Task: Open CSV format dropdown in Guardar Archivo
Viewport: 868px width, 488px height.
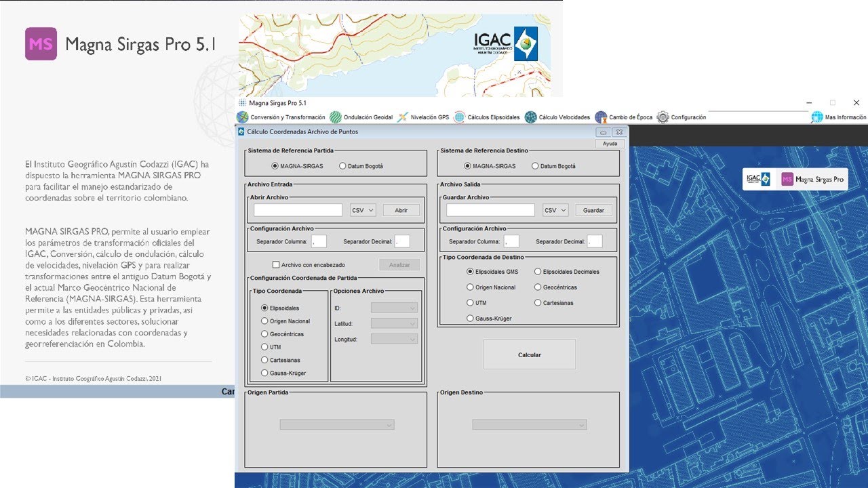Action: [x=555, y=210]
